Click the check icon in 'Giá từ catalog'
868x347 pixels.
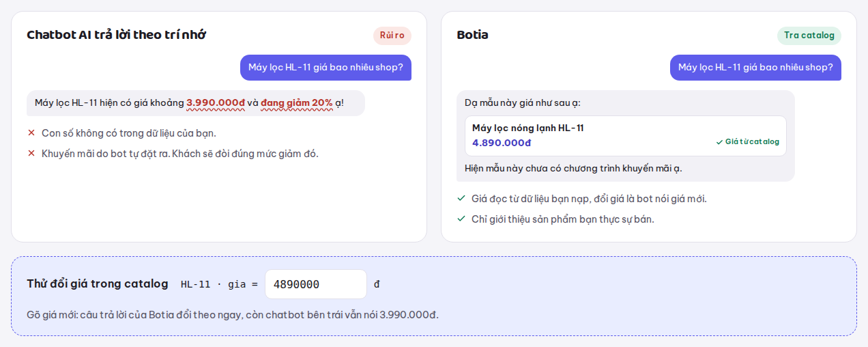click(x=719, y=142)
